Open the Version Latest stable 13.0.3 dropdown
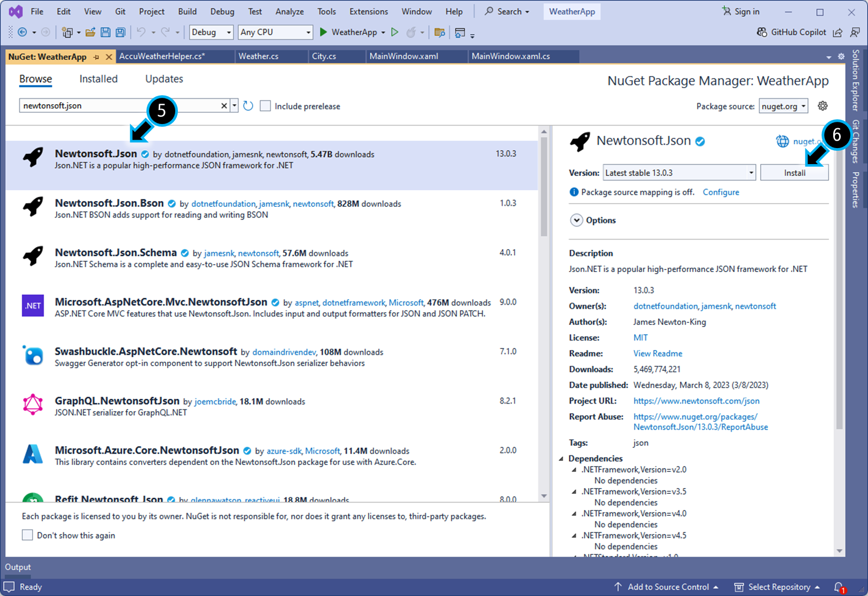 [679, 173]
